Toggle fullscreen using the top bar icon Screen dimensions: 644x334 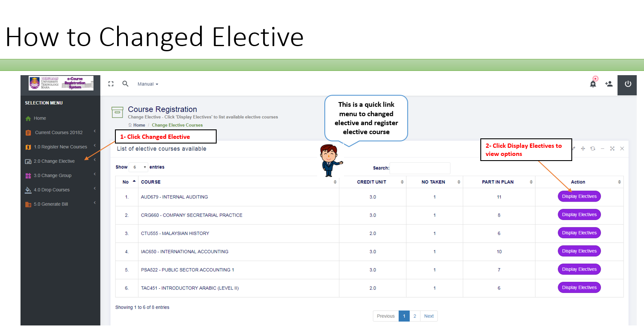[x=111, y=84]
